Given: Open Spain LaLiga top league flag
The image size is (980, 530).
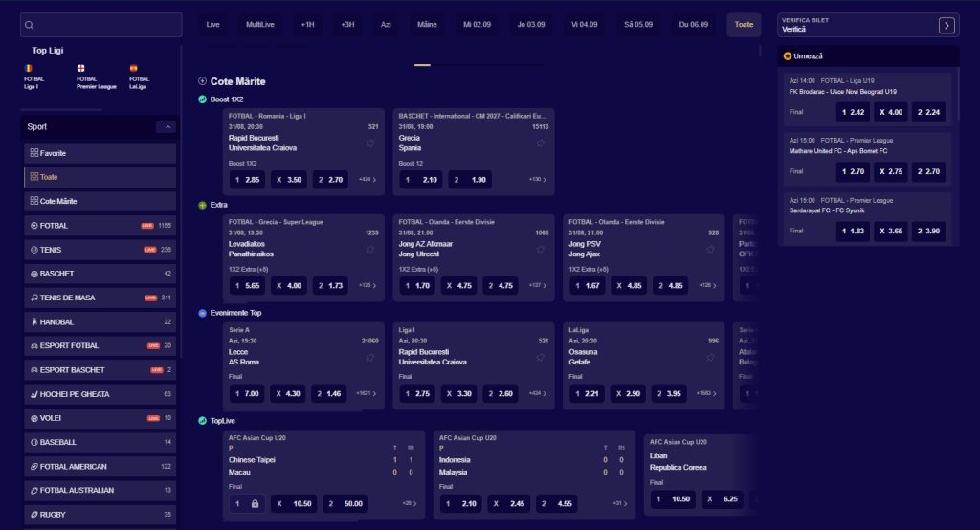Looking at the screenshot, I should point(133,68).
